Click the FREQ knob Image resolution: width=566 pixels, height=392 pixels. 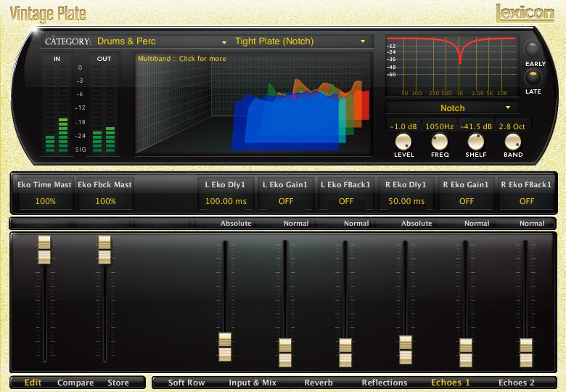click(x=439, y=142)
